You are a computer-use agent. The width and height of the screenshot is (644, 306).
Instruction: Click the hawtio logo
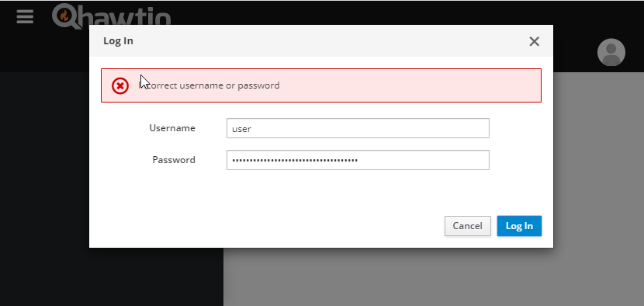111,15
